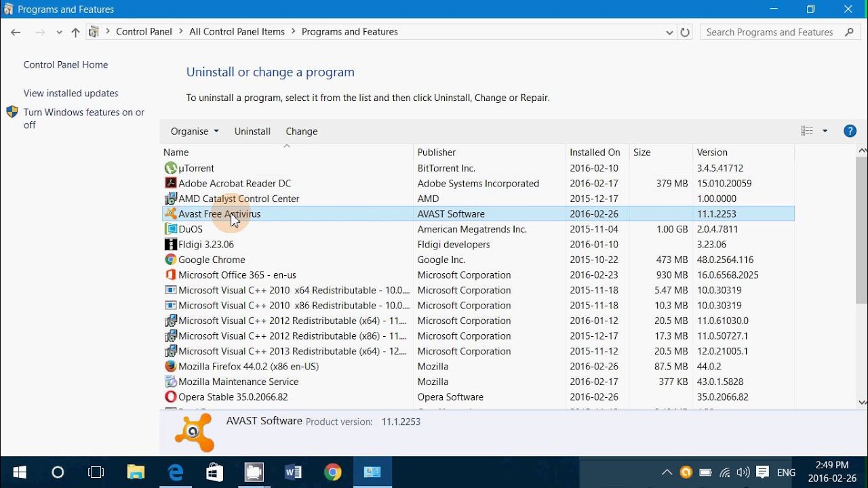This screenshot has height=488, width=868.
Task: Open the Start menu
Action: (x=19, y=472)
